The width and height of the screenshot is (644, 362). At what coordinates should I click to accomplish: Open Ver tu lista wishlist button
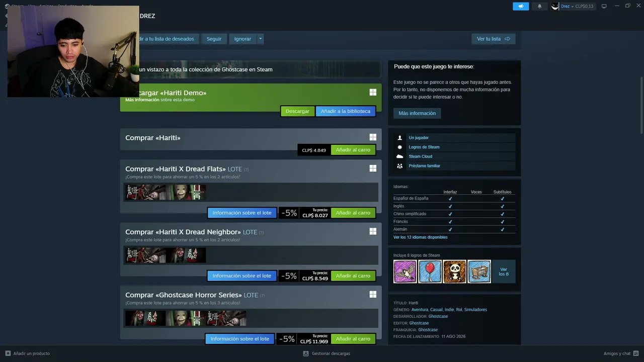(x=493, y=39)
